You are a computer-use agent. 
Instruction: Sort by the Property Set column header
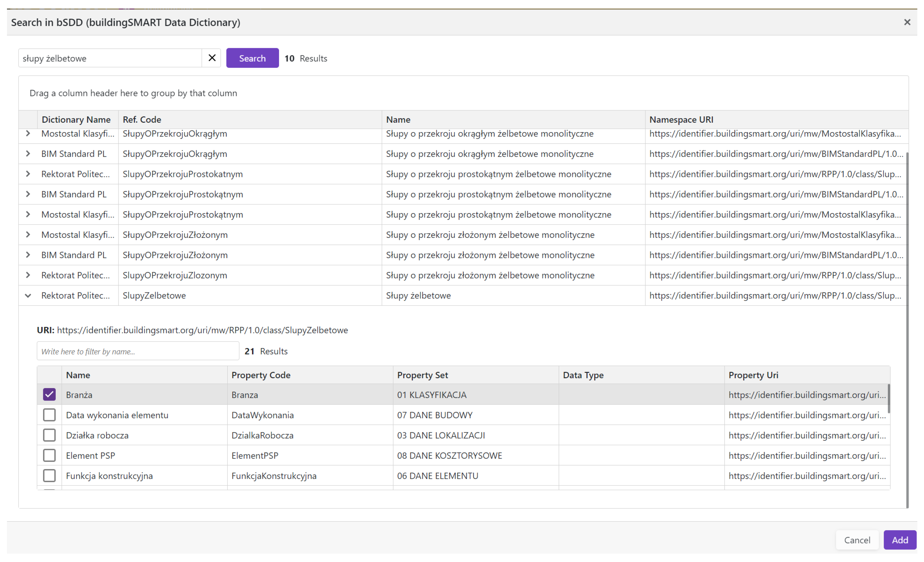tap(423, 375)
